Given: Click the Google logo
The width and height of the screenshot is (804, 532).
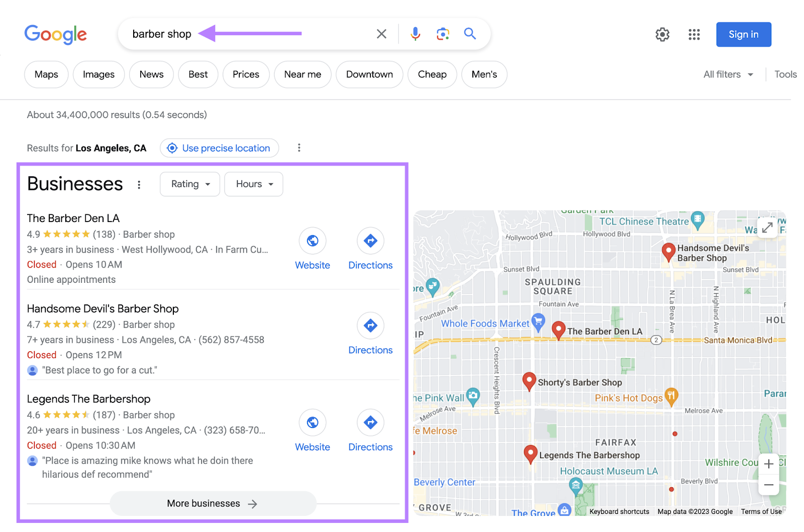Looking at the screenshot, I should [56, 34].
